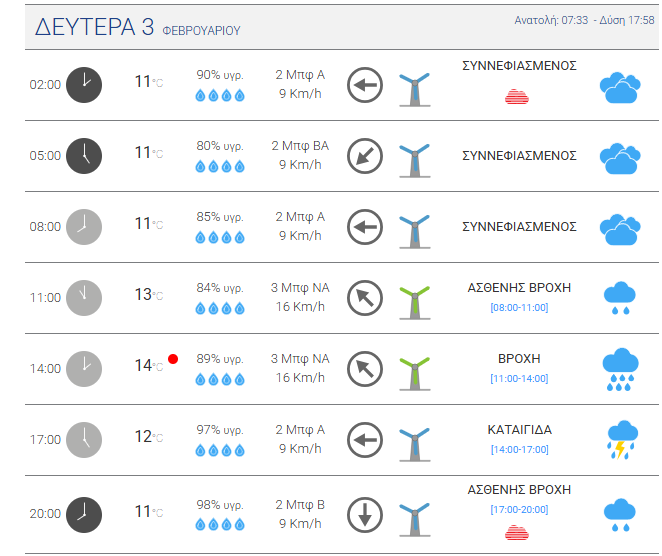
Task: Click the heavy rain cloud icon at 14:00
Action: (620, 368)
